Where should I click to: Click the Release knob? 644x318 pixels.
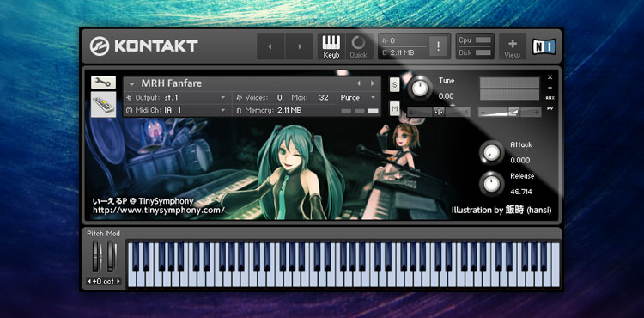491,184
